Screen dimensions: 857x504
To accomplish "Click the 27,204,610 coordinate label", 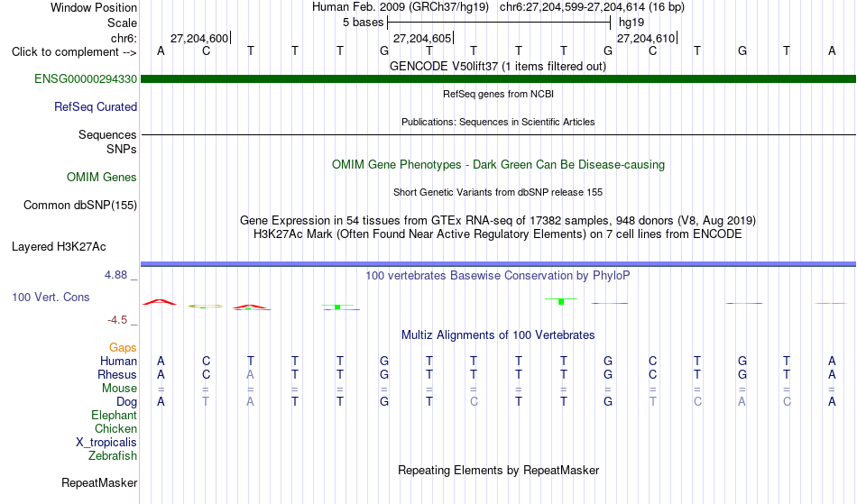I will (646, 38).
